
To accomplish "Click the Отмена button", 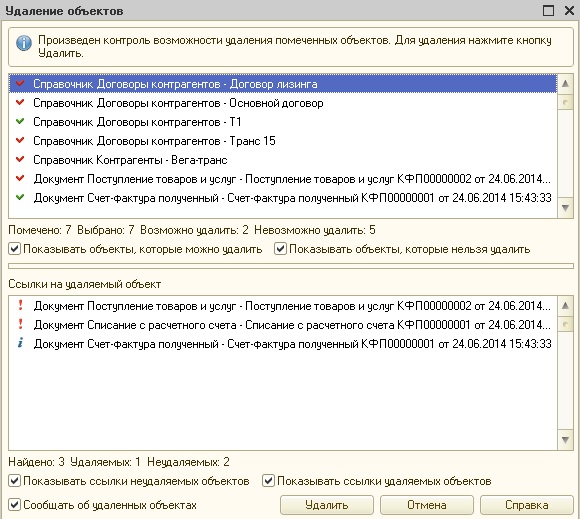I will (x=426, y=505).
